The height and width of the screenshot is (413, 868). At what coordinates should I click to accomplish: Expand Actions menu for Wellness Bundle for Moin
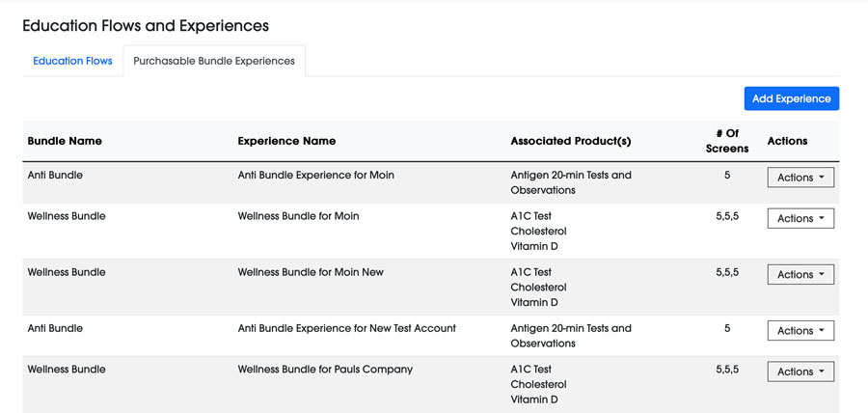(x=800, y=218)
